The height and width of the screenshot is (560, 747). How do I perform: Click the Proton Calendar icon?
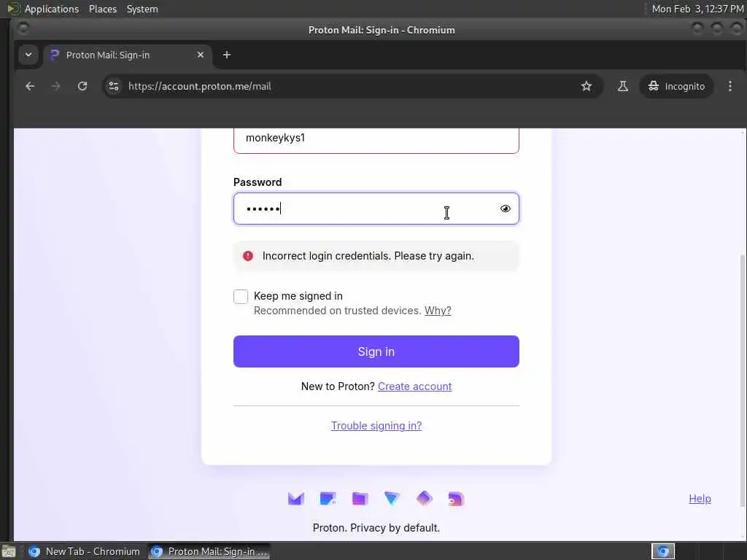pos(328,499)
